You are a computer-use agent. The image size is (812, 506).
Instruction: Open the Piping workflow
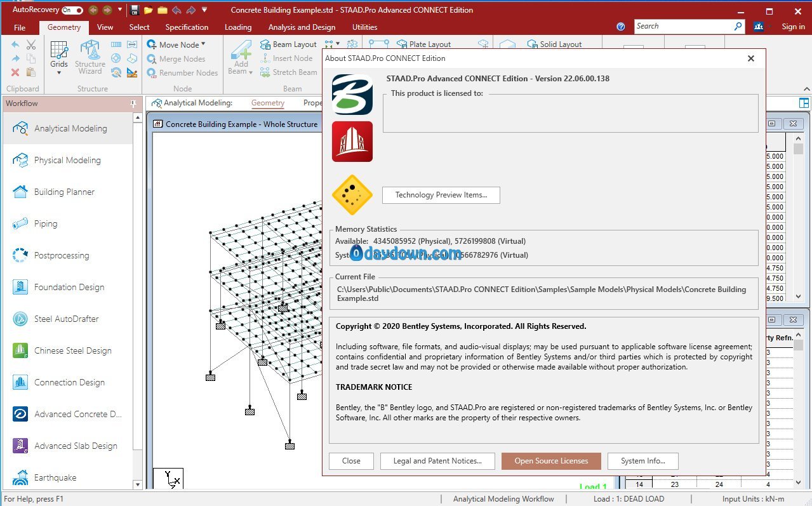coord(68,223)
